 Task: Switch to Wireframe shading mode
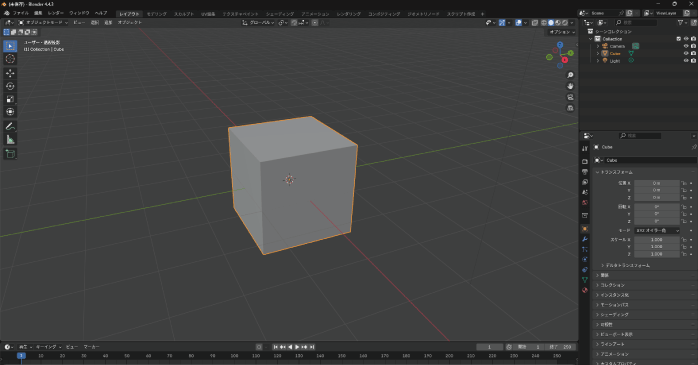(x=544, y=23)
